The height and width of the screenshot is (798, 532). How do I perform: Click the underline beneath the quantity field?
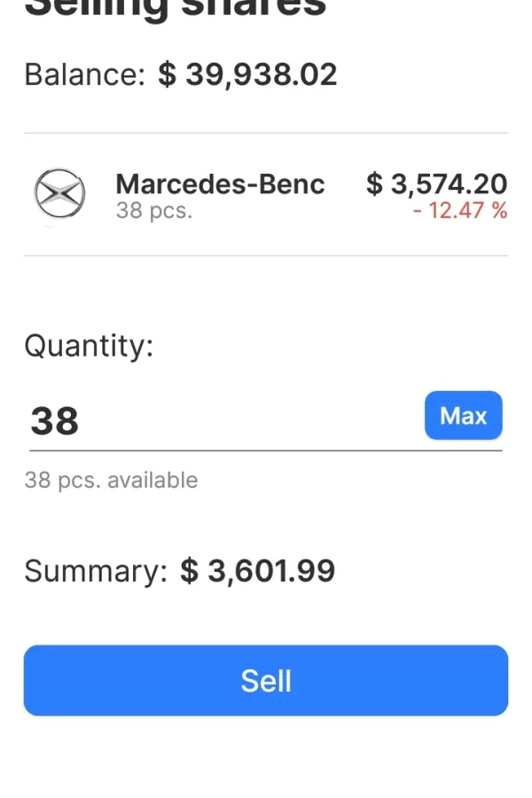coord(266,450)
